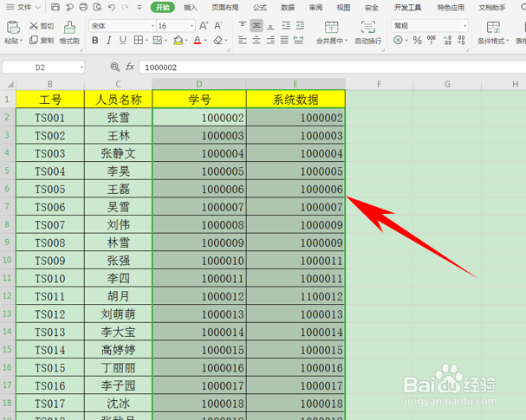Increase decimal places
Viewport: 526px width, 420px height.
point(447,41)
